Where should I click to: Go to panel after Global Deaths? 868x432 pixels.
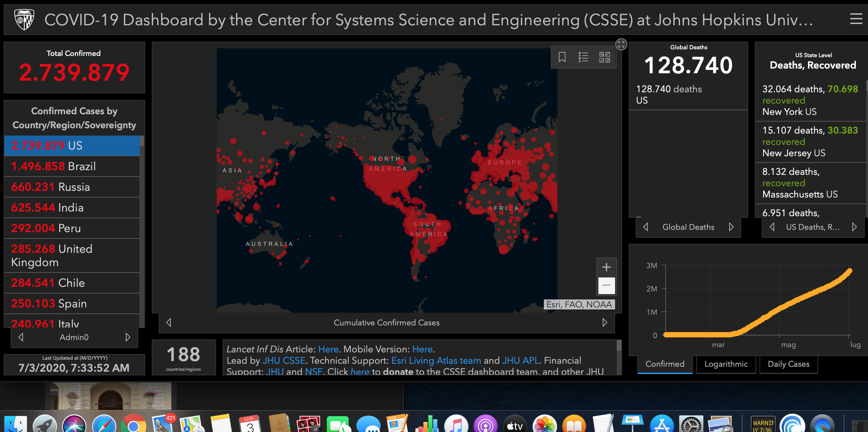[x=731, y=226]
